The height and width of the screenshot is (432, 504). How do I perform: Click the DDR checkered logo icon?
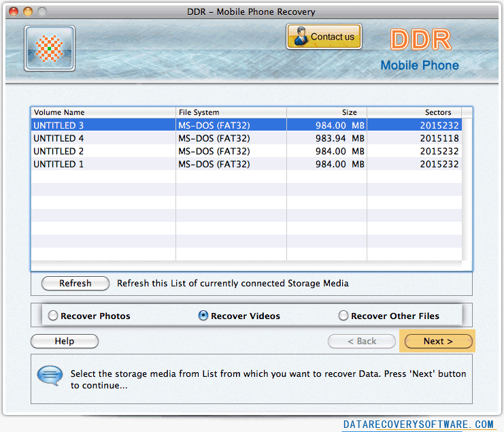[49, 48]
